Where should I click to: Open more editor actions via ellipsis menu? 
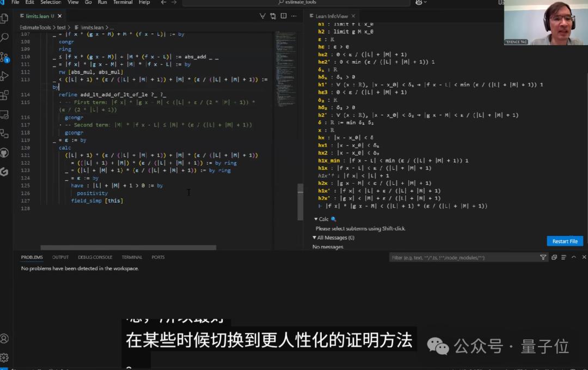294,16
